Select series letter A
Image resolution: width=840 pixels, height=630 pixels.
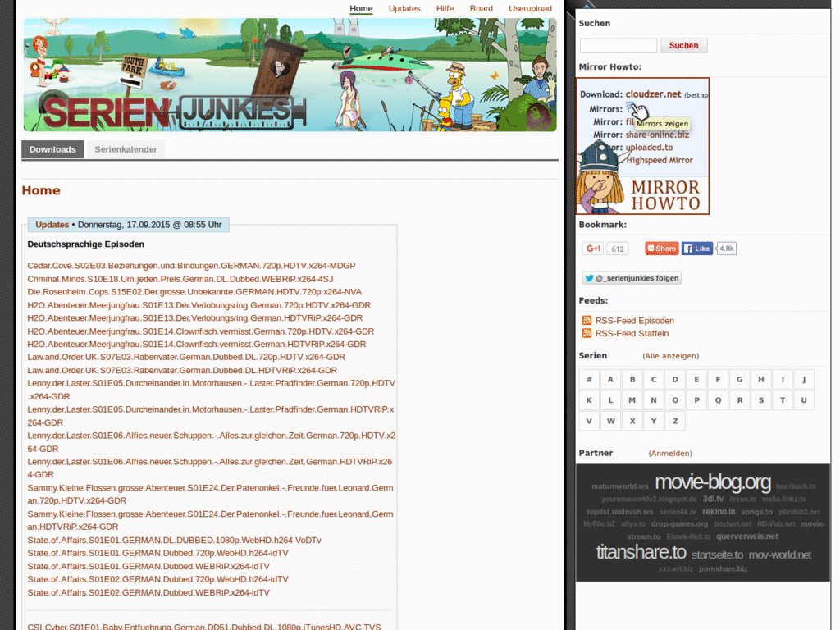point(610,379)
